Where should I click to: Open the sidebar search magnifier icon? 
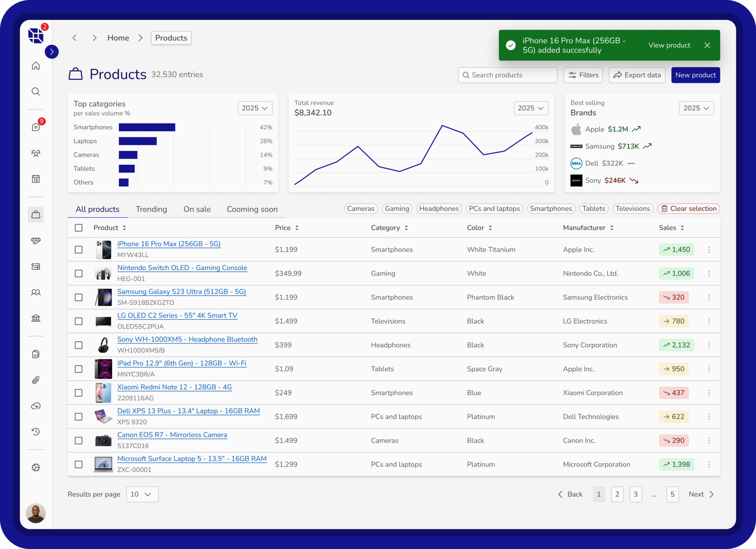coord(36,92)
